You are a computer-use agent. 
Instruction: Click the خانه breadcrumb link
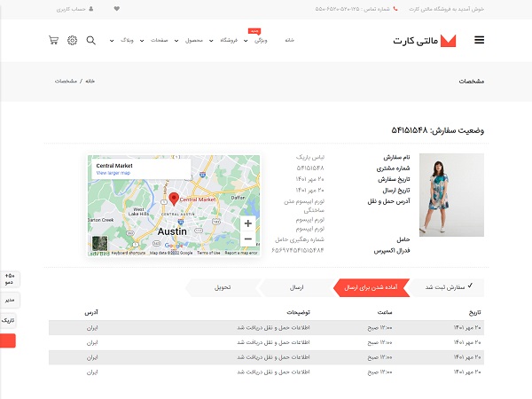coord(90,81)
